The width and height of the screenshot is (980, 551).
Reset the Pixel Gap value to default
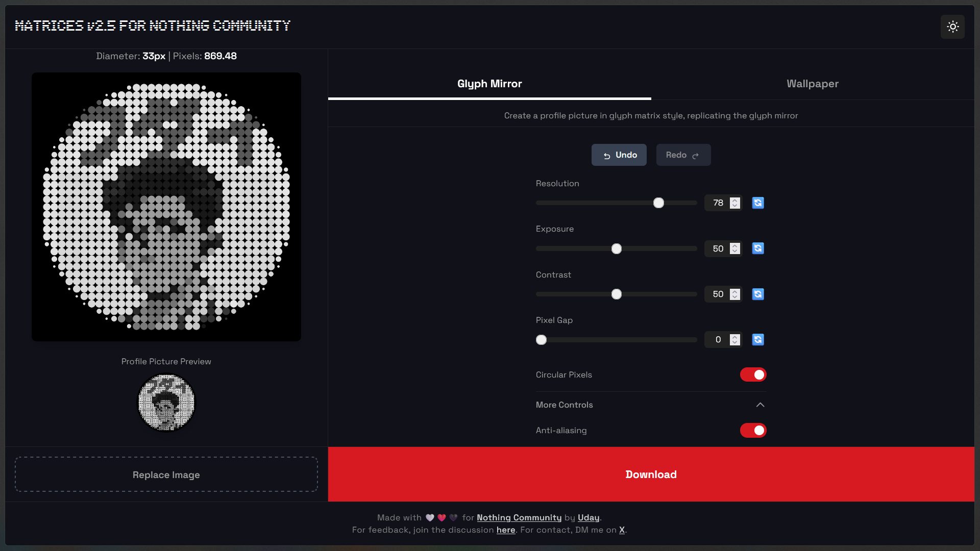[757, 340]
